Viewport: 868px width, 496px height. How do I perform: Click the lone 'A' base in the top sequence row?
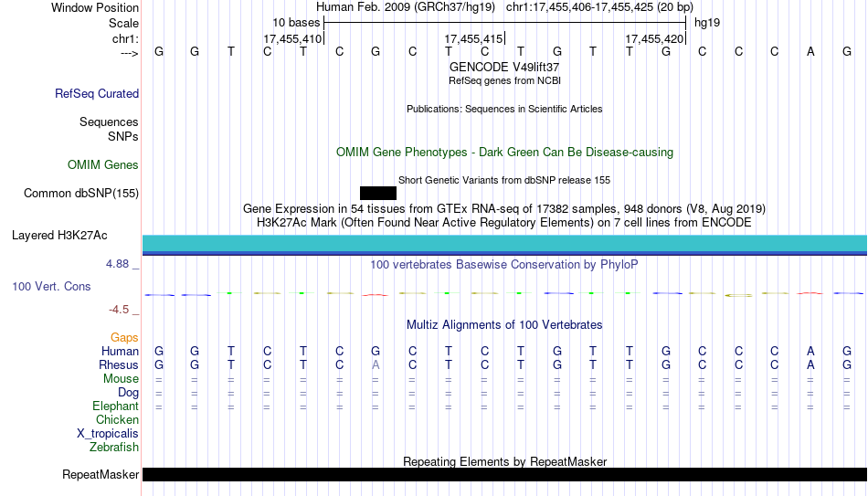810,52
